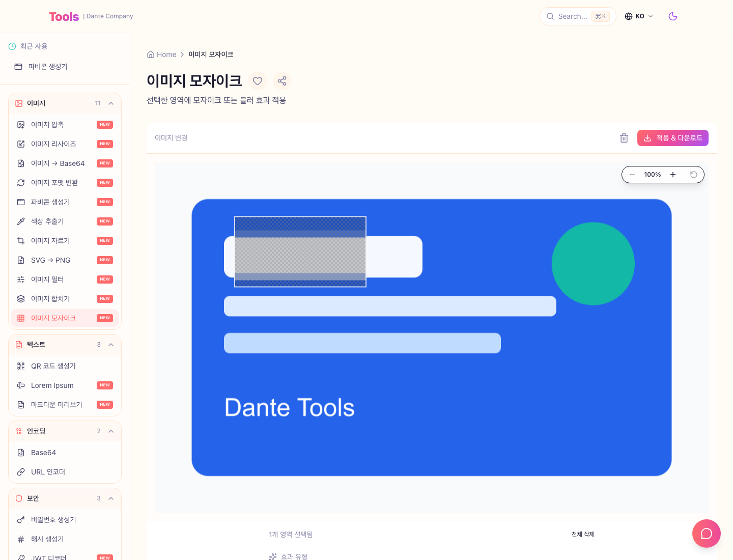Click the SVG → PNG file icon
The height and width of the screenshot is (560, 733).
tap(21, 260)
